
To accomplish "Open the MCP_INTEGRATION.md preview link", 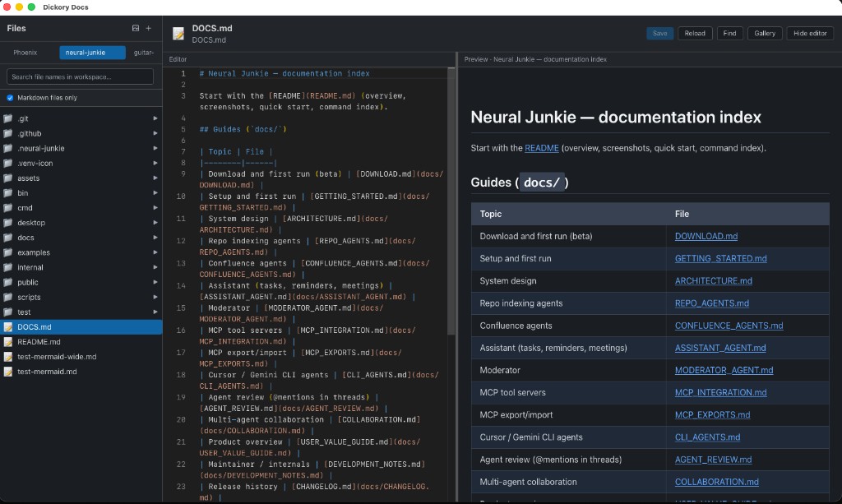I will coord(720,393).
